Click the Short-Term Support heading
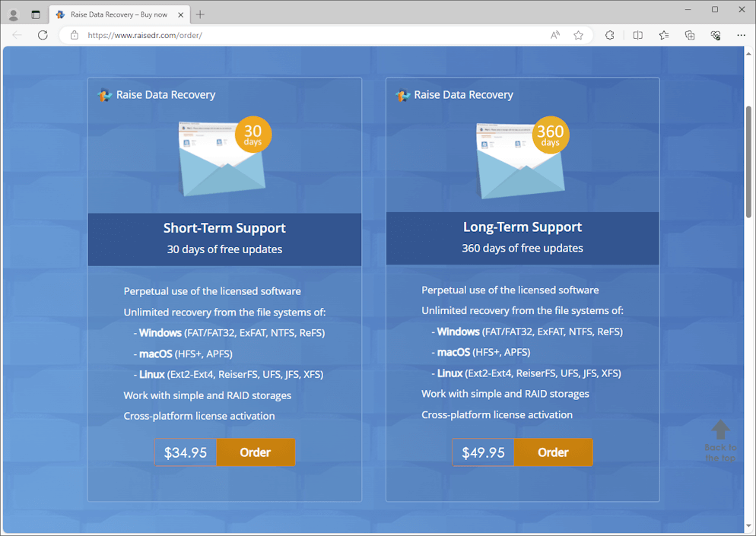Viewport: 756px width, 536px height. tap(224, 227)
